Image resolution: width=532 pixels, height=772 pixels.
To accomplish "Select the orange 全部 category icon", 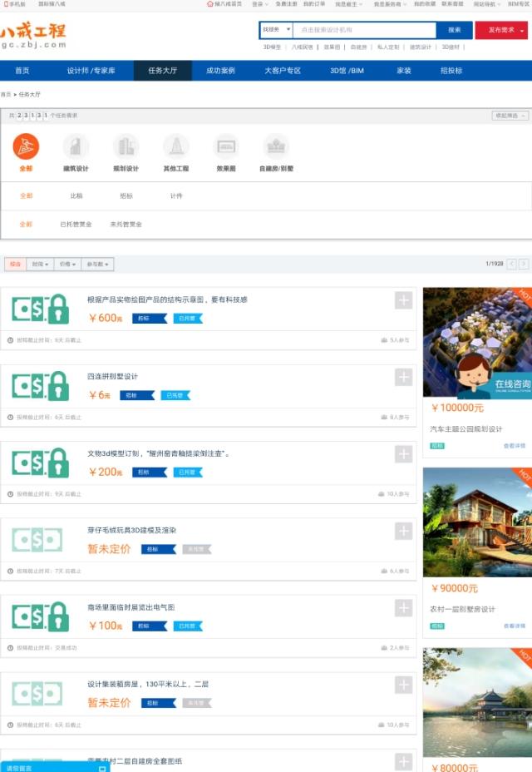I will coord(26,146).
